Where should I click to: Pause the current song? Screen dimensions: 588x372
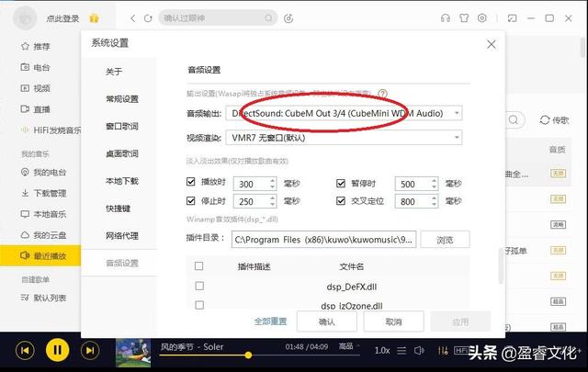click(x=57, y=350)
